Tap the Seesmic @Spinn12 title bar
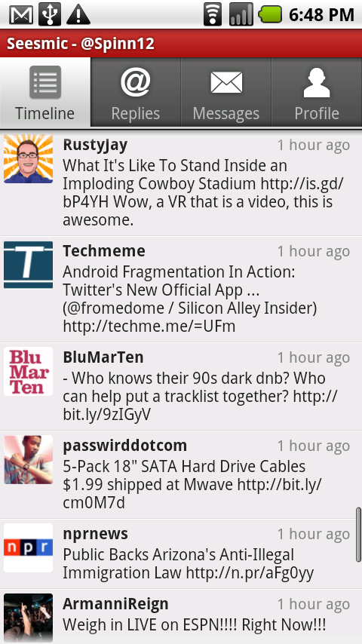 [x=181, y=43]
